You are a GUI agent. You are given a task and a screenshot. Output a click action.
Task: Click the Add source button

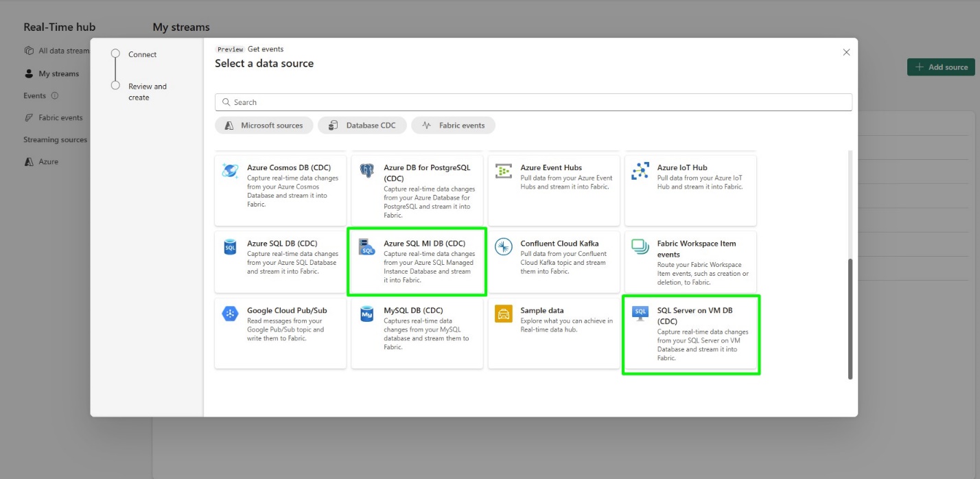coord(941,67)
